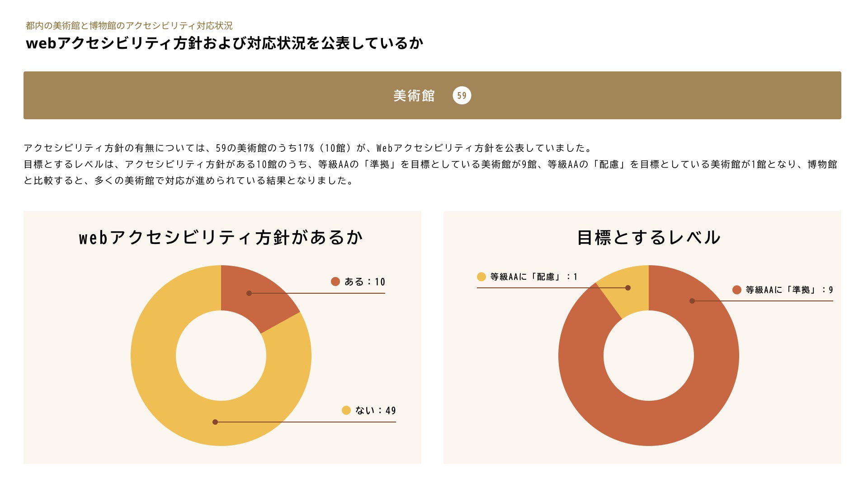
Task: Click the leader-line endpoint in the ある segment
Action: point(249,293)
